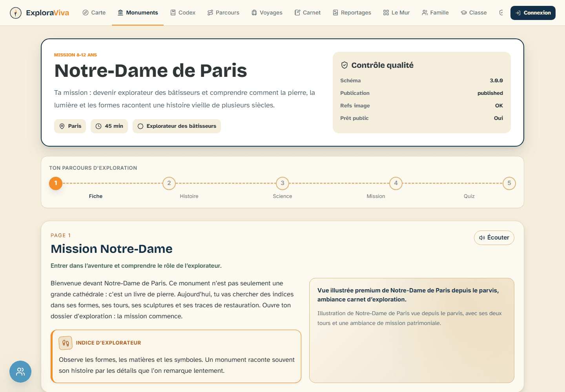Click the ExploraViva compass logo
The image size is (565, 392).
tap(16, 13)
